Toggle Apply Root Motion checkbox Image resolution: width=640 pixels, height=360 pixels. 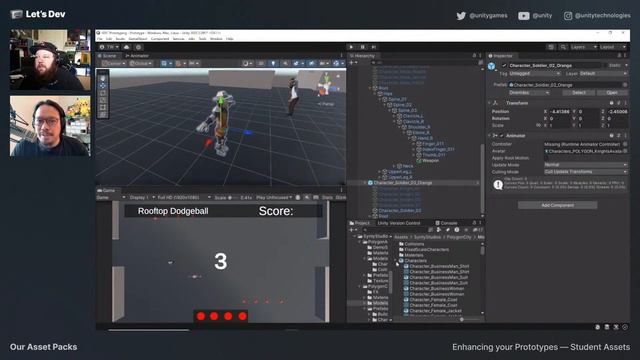[x=547, y=158]
